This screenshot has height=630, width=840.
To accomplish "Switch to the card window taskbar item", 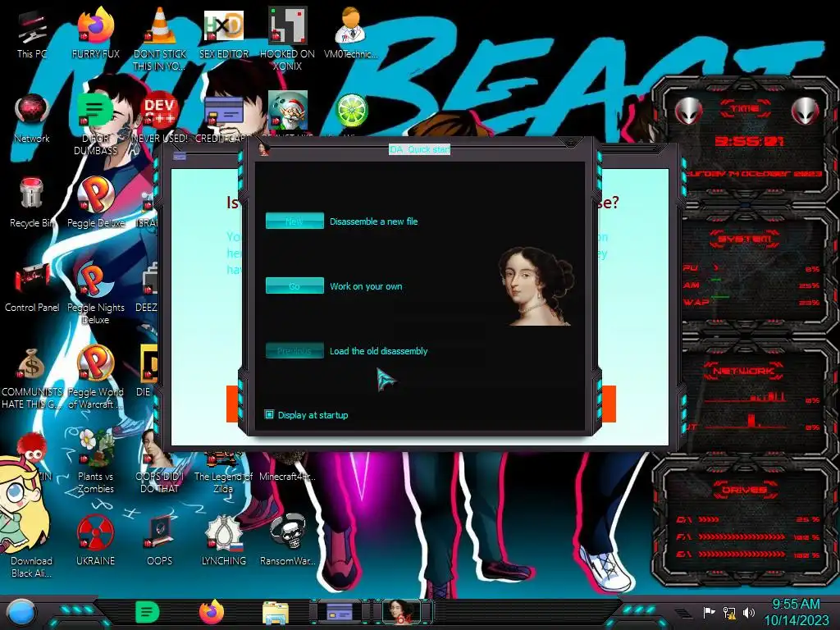I will tap(340, 612).
